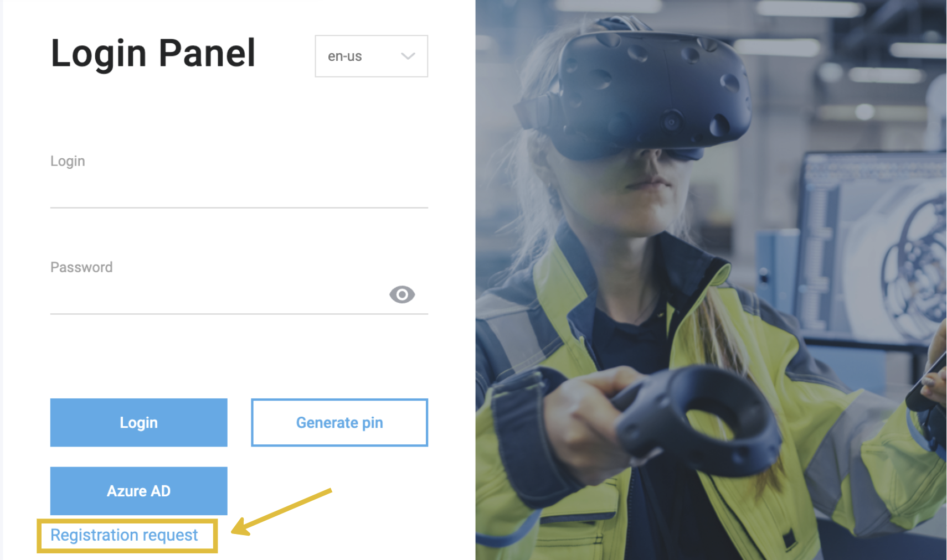Focus the Password input field

pos(216,296)
